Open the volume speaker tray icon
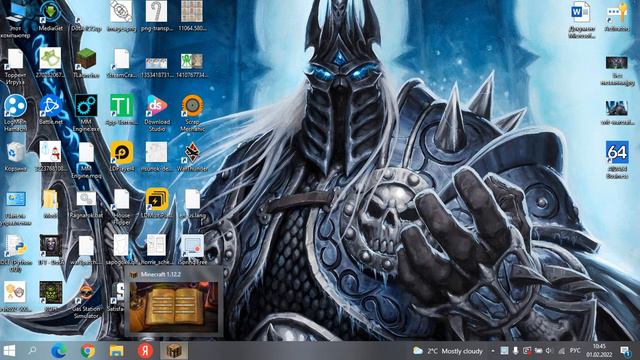This screenshot has width=640, height=360. (549, 351)
